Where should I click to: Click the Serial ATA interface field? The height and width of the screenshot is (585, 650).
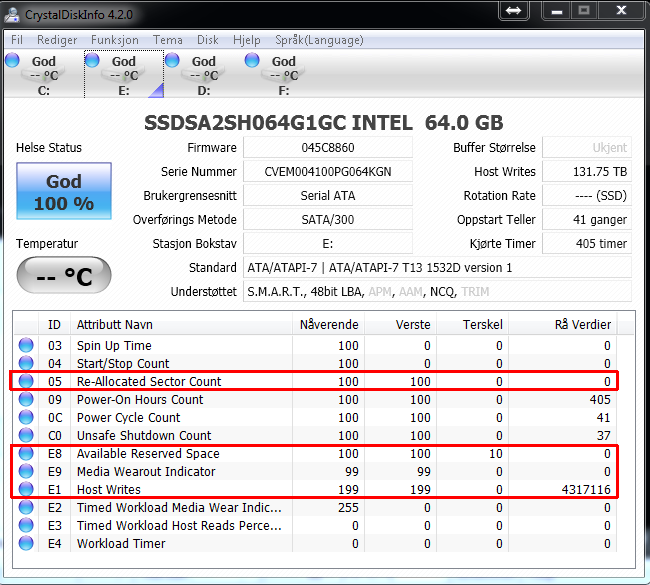(328, 196)
